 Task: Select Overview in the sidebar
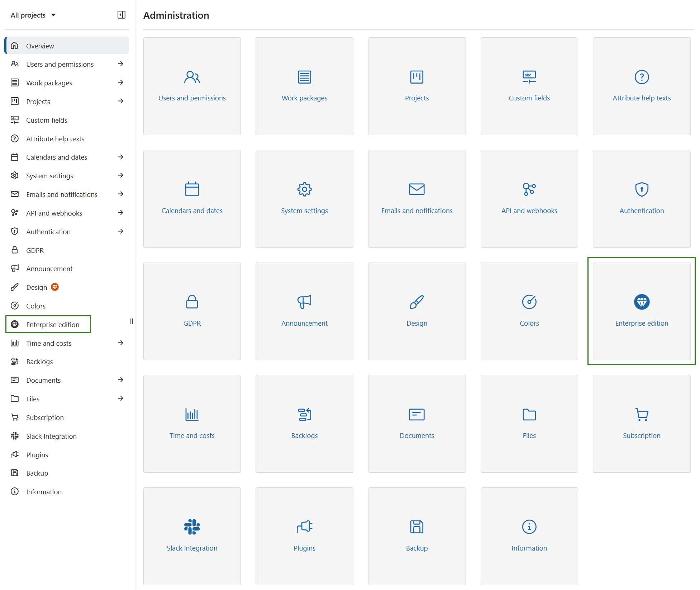pos(40,46)
